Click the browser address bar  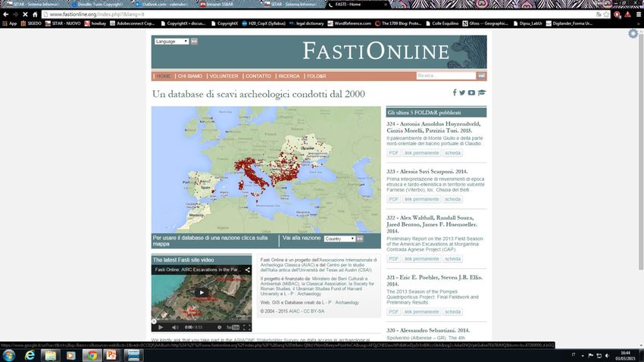[x=320, y=14]
